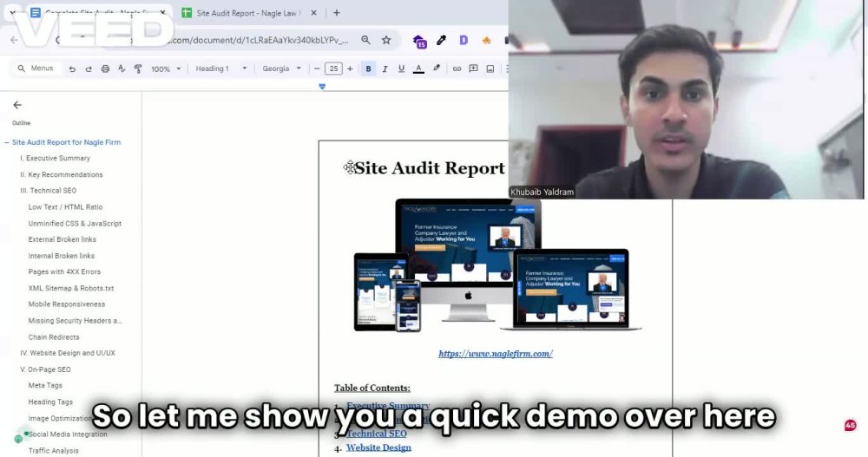Open the Georgia font dropdown
This screenshot has height=457, width=868.
(x=281, y=69)
